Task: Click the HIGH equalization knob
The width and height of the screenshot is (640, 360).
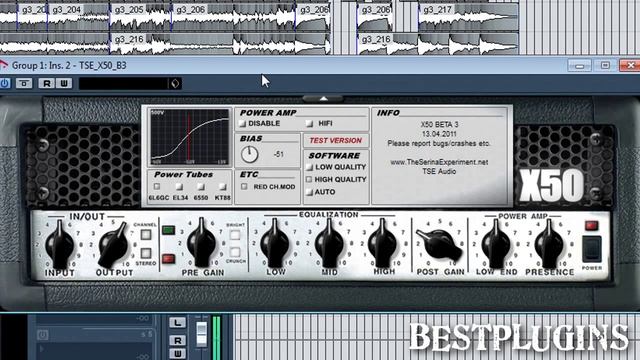Action: click(x=382, y=243)
